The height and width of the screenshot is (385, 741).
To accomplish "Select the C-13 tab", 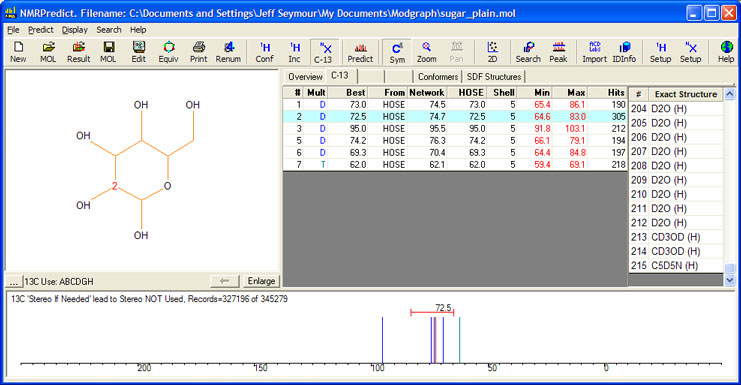I will (340, 76).
